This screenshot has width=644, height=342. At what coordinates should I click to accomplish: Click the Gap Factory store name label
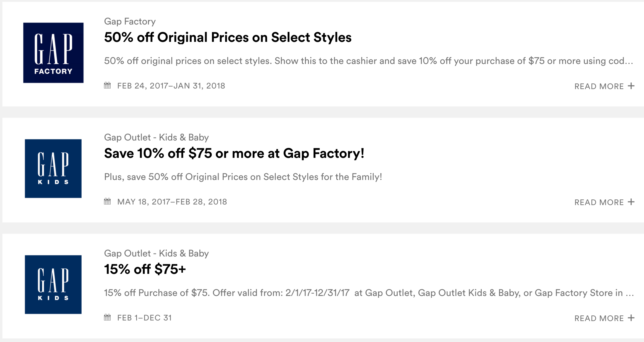[130, 22]
